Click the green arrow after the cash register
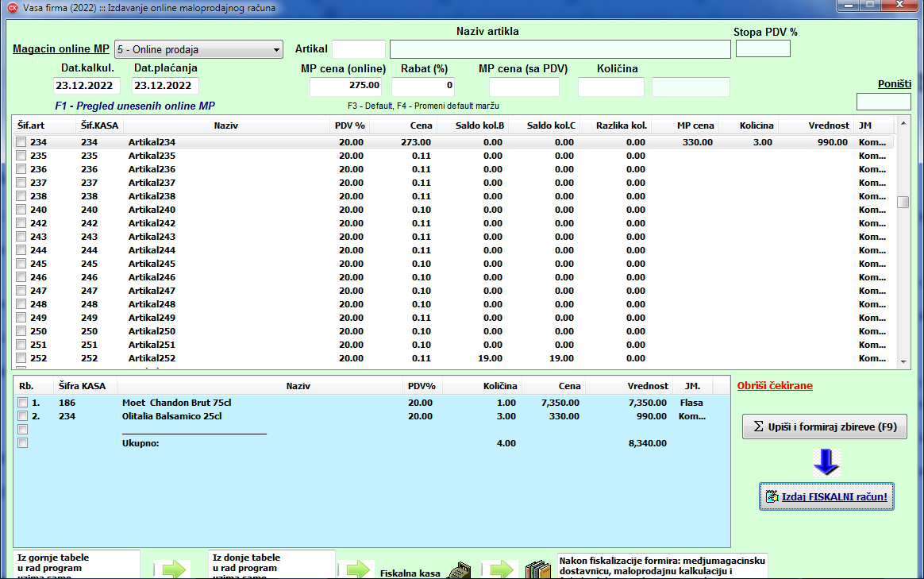Screen dimensions: 924x579 [502, 569]
